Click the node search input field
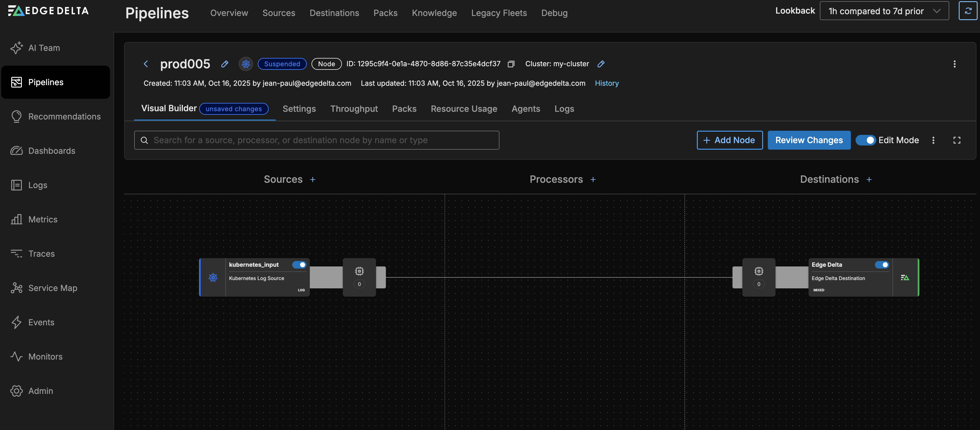The height and width of the screenshot is (430, 980). 317,140
